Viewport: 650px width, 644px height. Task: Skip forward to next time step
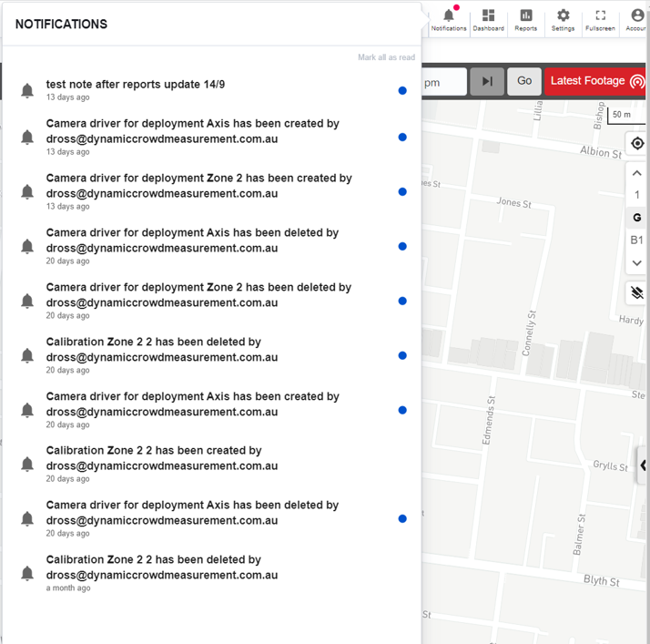487,81
